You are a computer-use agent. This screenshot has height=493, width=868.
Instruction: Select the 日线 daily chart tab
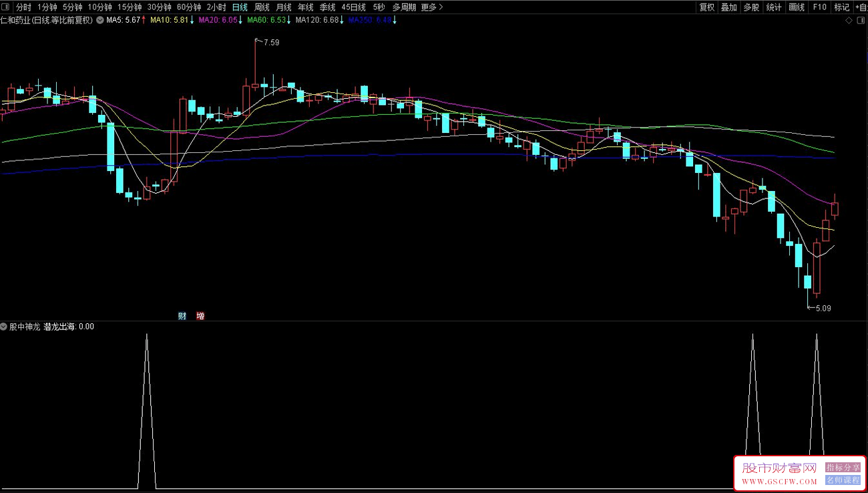click(240, 7)
